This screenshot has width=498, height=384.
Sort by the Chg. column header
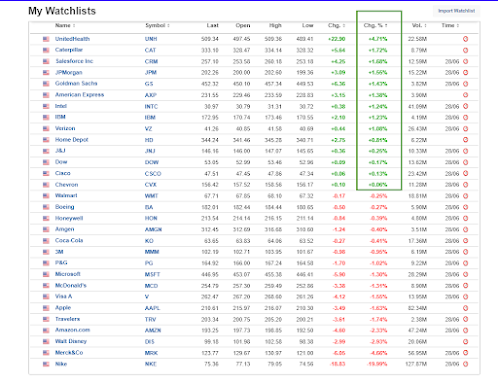[x=336, y=25]
